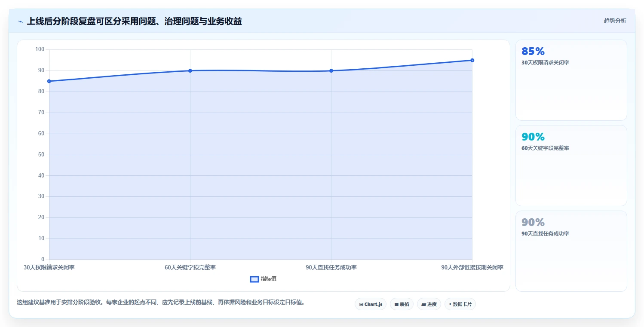Viewport: 644px width, 327px height.
Task: Click the y-axis value 50
Action: [x=41, y=154]
